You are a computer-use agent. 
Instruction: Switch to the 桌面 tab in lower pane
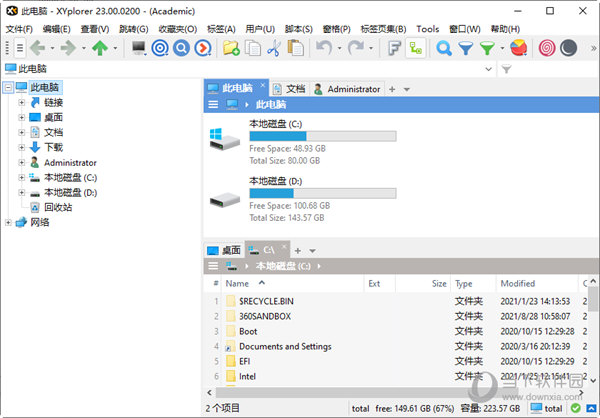[x=224, y=250]
